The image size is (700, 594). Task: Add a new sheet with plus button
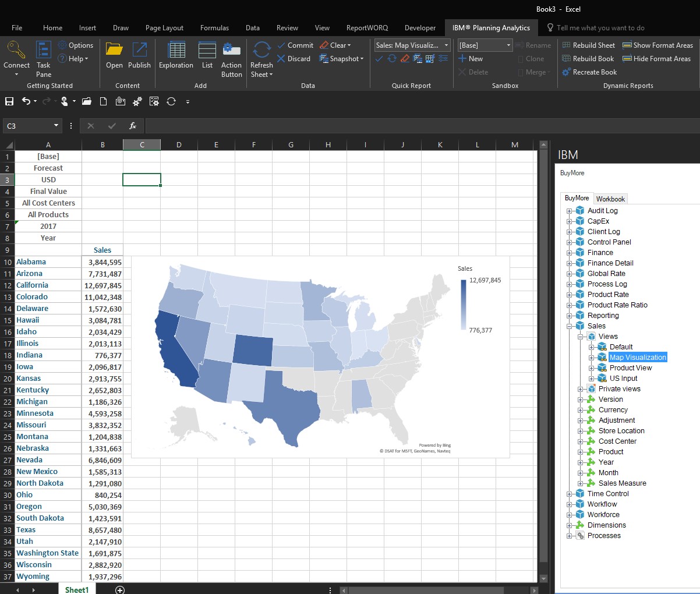pyautogui.click(x=120, y=590)
